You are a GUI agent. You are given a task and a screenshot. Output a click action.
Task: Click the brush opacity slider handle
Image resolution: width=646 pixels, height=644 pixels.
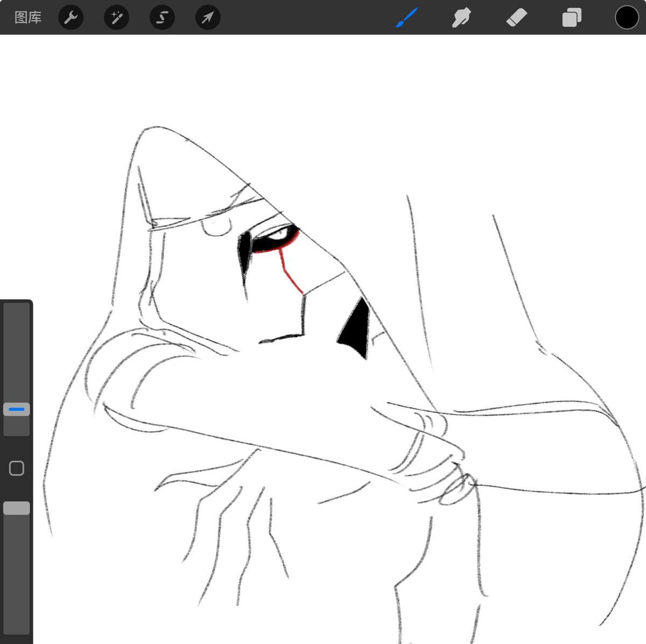(x=17, y=508)
